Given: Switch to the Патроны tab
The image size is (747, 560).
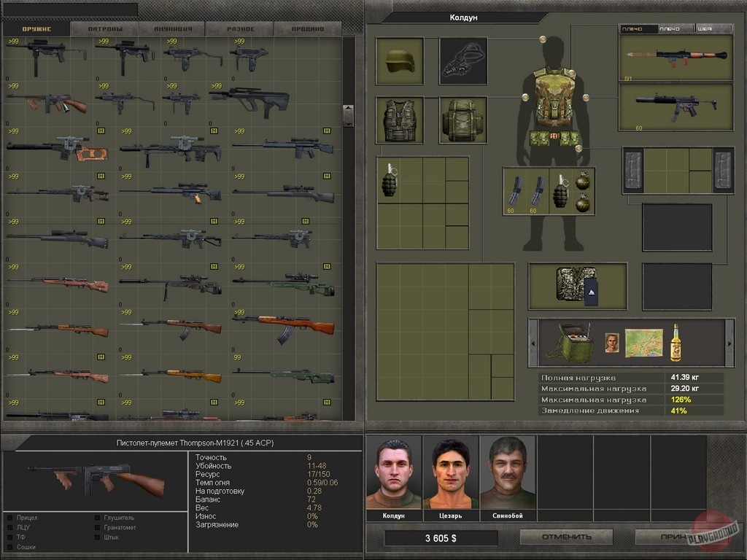Looking at the screenshot, I should point(104,29).
